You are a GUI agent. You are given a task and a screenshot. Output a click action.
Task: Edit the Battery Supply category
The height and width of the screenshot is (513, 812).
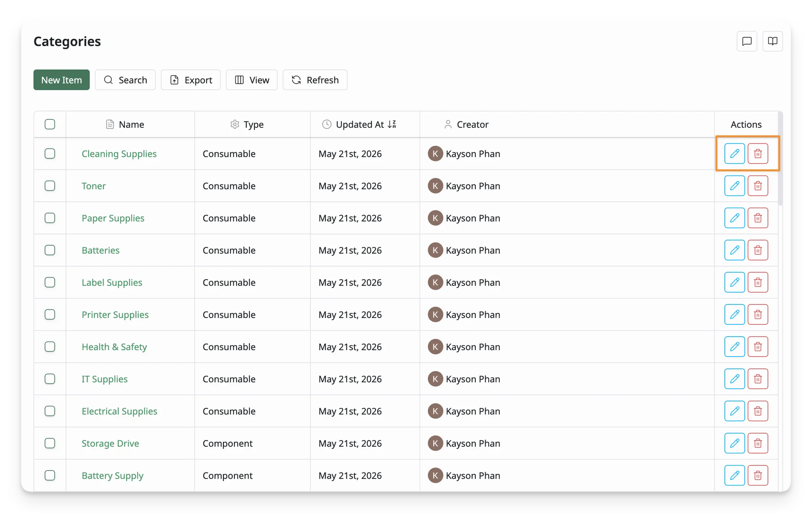pos(734,475)
